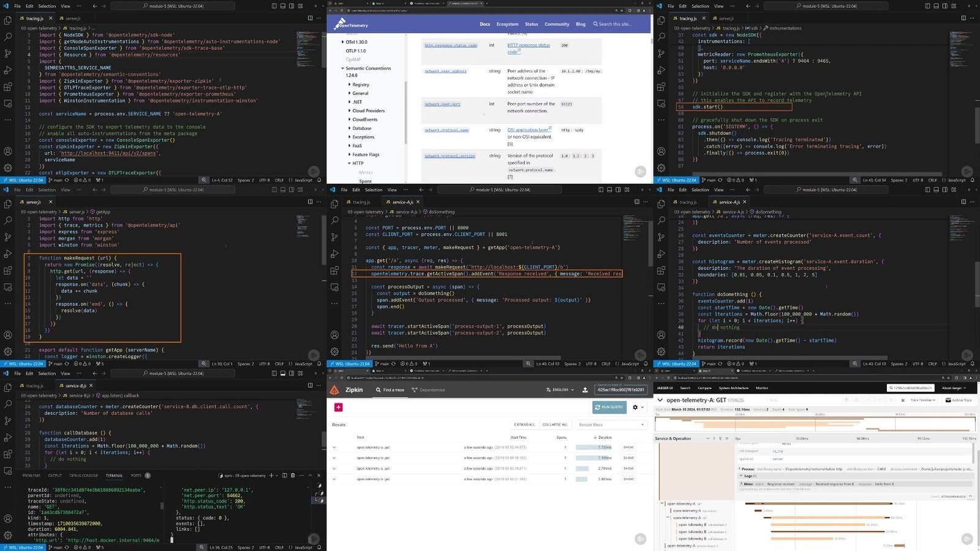Click the Zipkin logo icon
Viewport: 980px width, 551px height.
click(334, 390)
